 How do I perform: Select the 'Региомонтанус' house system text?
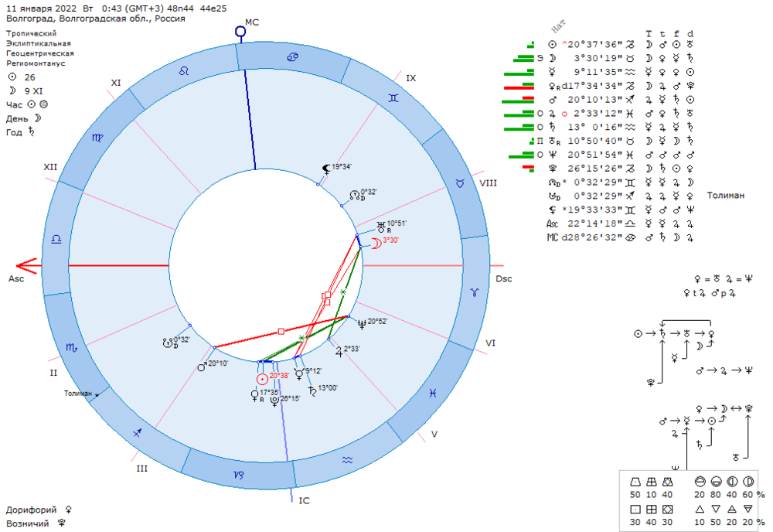click(36, 63)
